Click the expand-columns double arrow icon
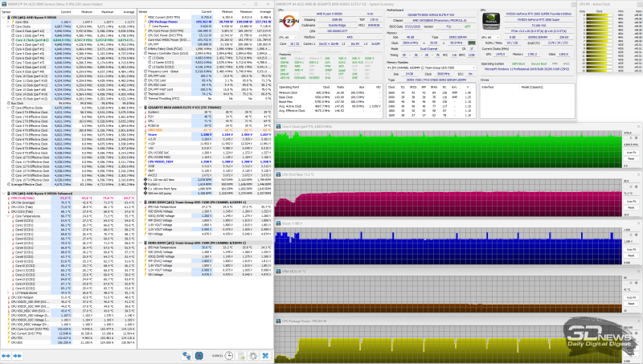The image size is (643, 364). click(x=6, y=355)
